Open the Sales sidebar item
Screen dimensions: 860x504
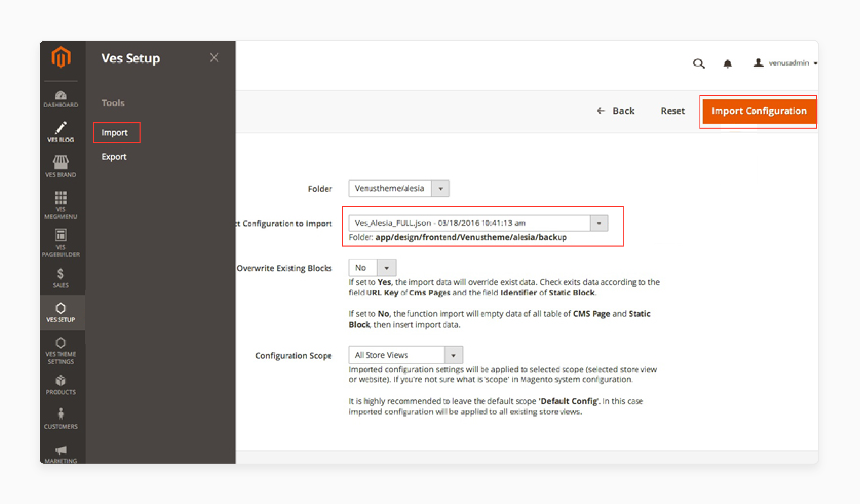(61, 278)
